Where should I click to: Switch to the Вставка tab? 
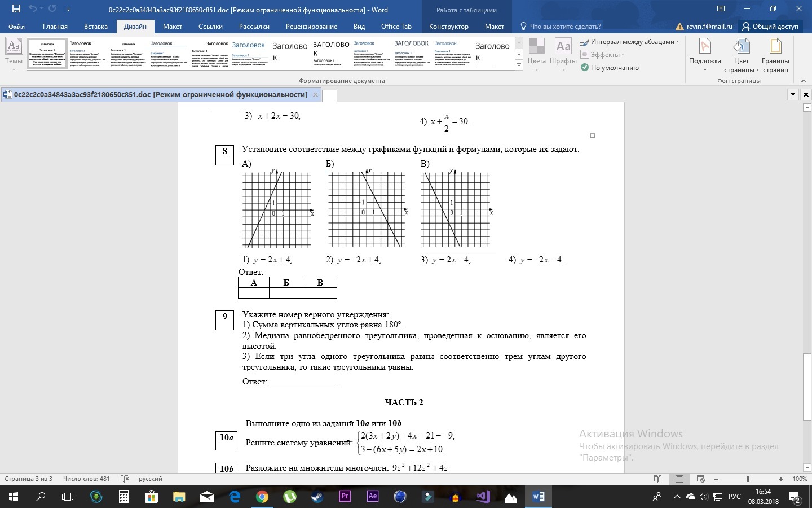(96, 27)
